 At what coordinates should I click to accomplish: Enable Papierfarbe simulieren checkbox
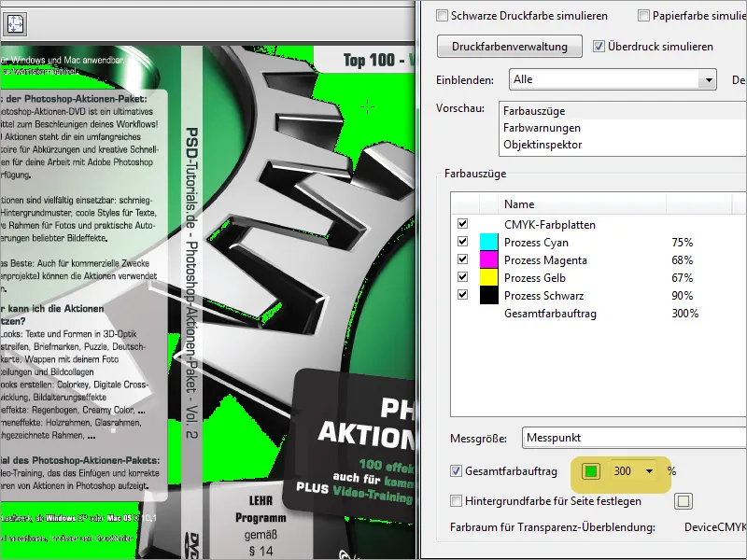[643, 16]
